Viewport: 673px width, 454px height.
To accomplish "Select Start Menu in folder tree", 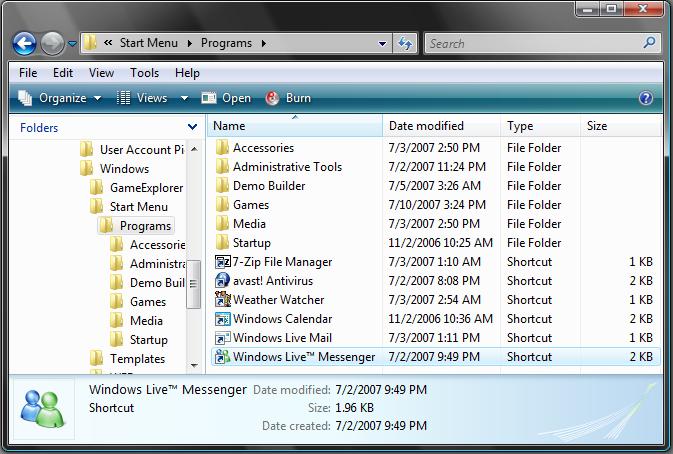I will click(x=129, y=207).
